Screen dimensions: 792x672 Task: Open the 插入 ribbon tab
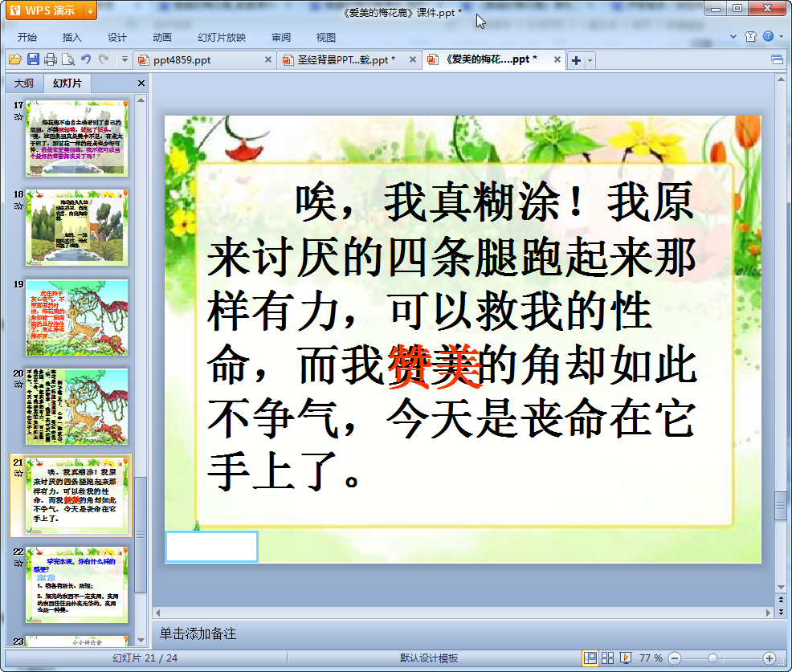pyautogui.click(x=71, y=38)
